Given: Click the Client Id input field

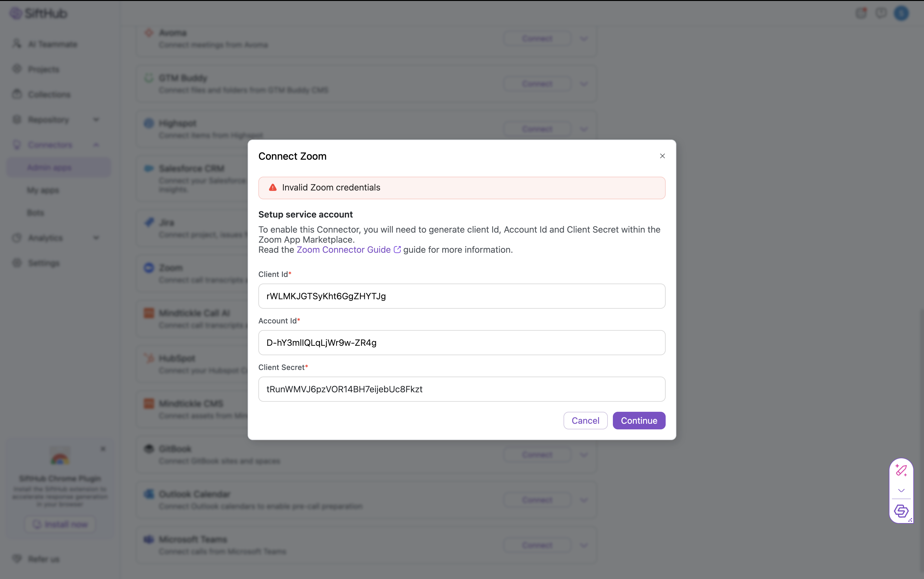Looking at the screenshot, I should point(461,296).
